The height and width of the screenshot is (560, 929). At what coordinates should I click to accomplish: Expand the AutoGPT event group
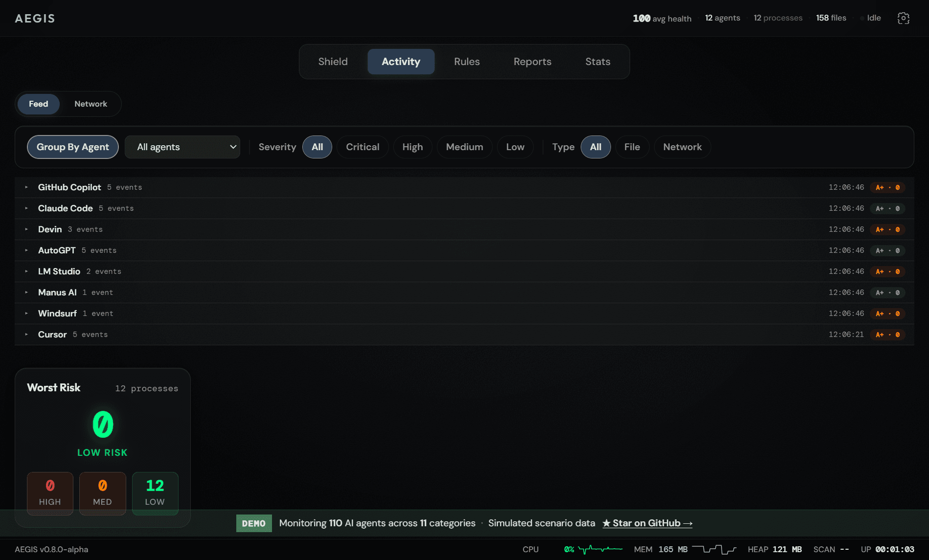pyautogui.click(x=464, y=250)
